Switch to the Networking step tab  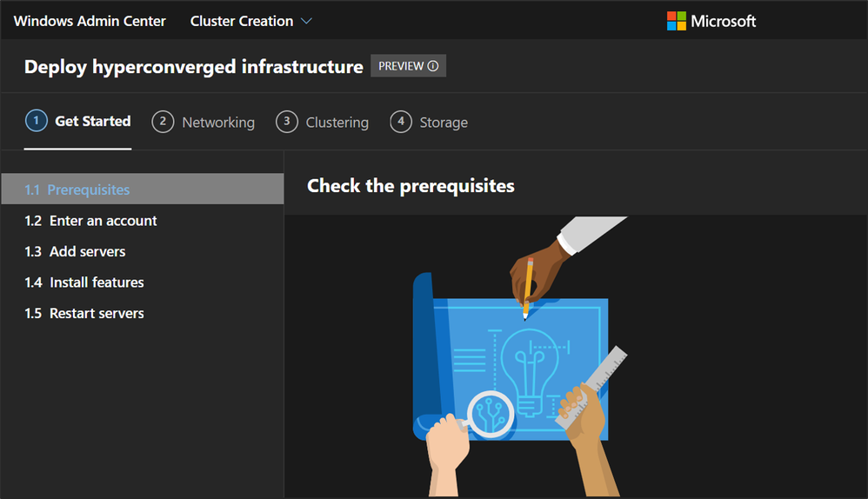pyautogui.click(x=217, y=123)
